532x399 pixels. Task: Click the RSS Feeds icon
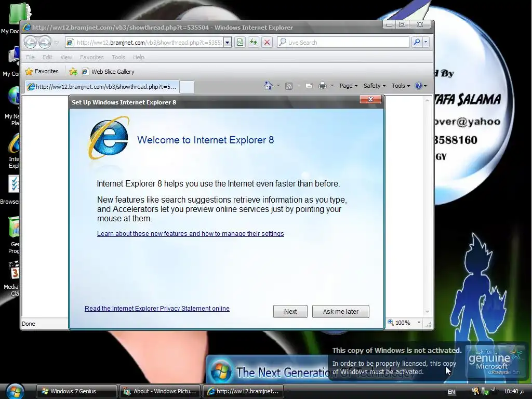click(289, 86)
